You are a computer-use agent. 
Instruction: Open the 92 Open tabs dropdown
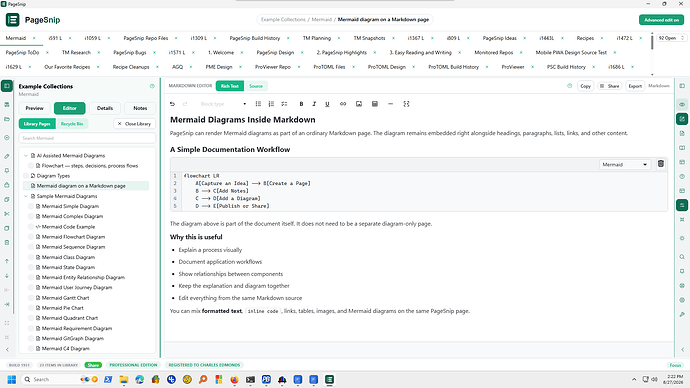coord(671,38)
